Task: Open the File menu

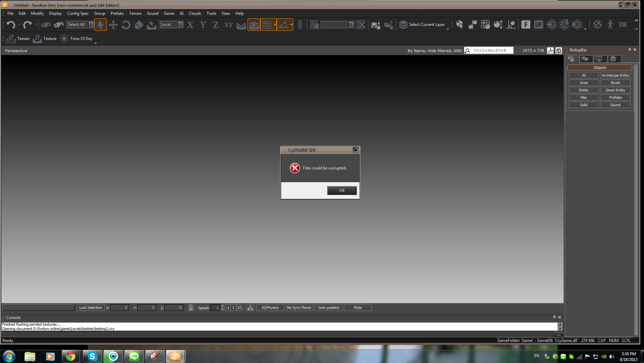Action: click(10, 13)
